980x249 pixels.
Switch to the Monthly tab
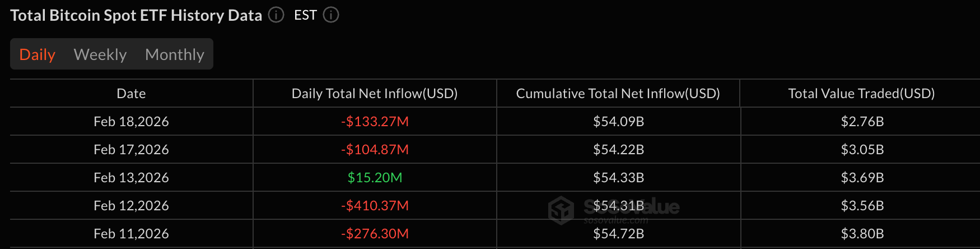click(174, 54)
